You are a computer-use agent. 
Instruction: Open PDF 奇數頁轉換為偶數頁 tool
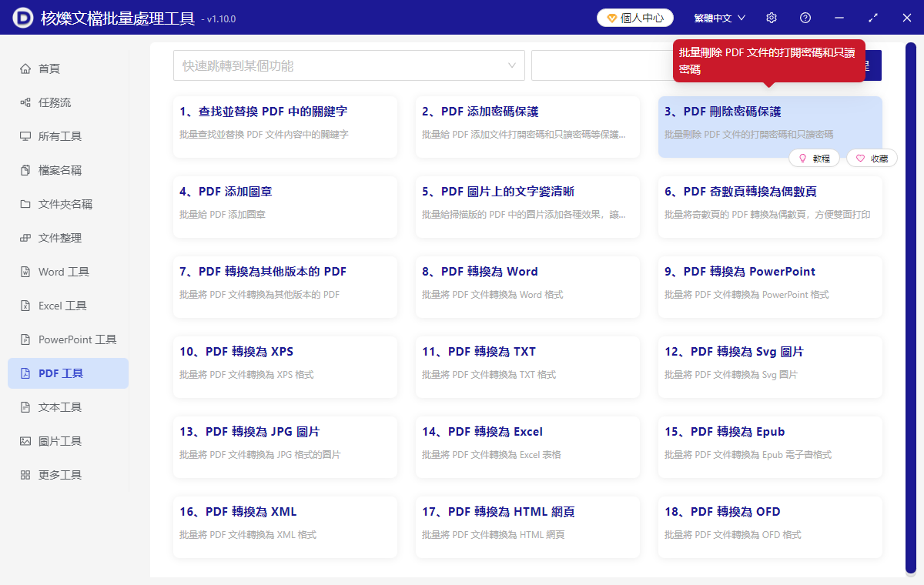coord(770,207)
